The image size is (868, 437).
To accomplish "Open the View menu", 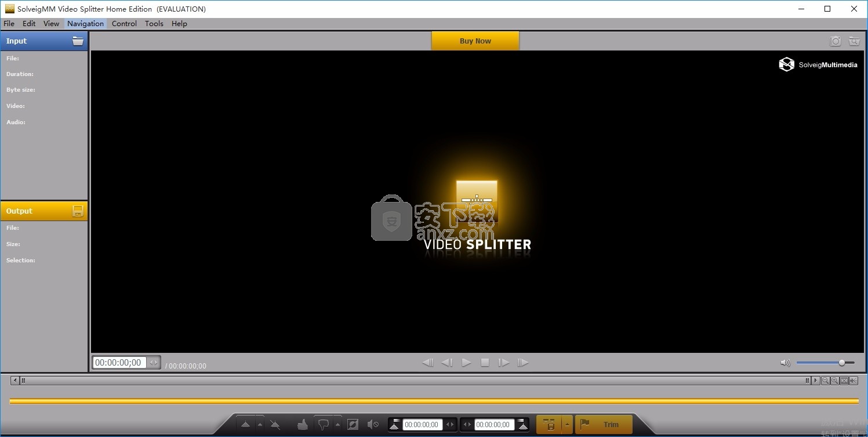I will click(x=52, y=24).
